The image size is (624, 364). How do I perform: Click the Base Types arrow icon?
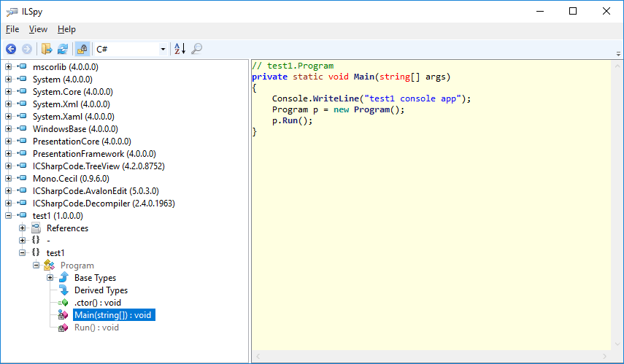click(x=63, y=278)
